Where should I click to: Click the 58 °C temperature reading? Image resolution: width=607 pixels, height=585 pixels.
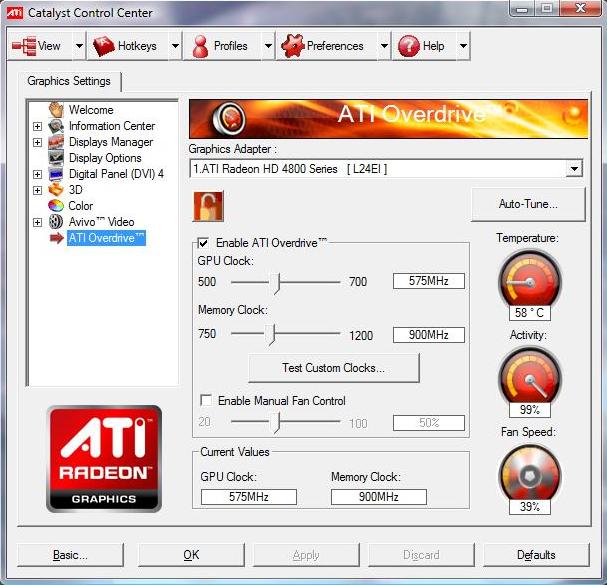[530, 313]
